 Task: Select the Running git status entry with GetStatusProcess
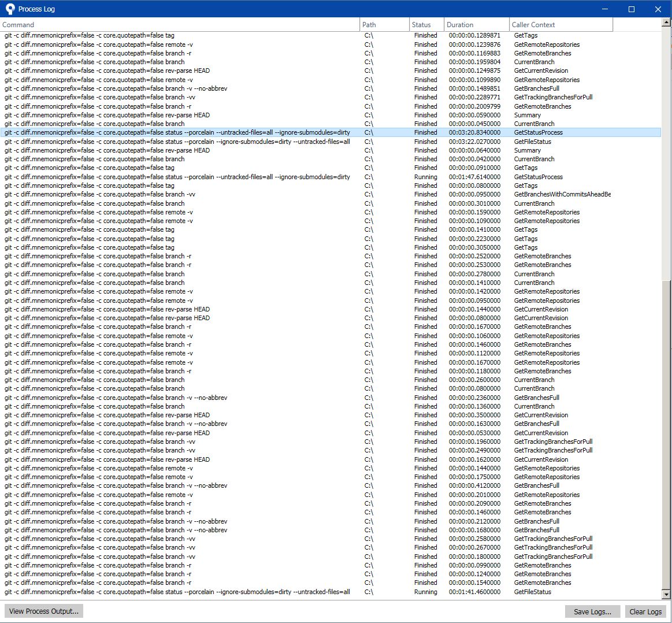(x=231, y=176)
